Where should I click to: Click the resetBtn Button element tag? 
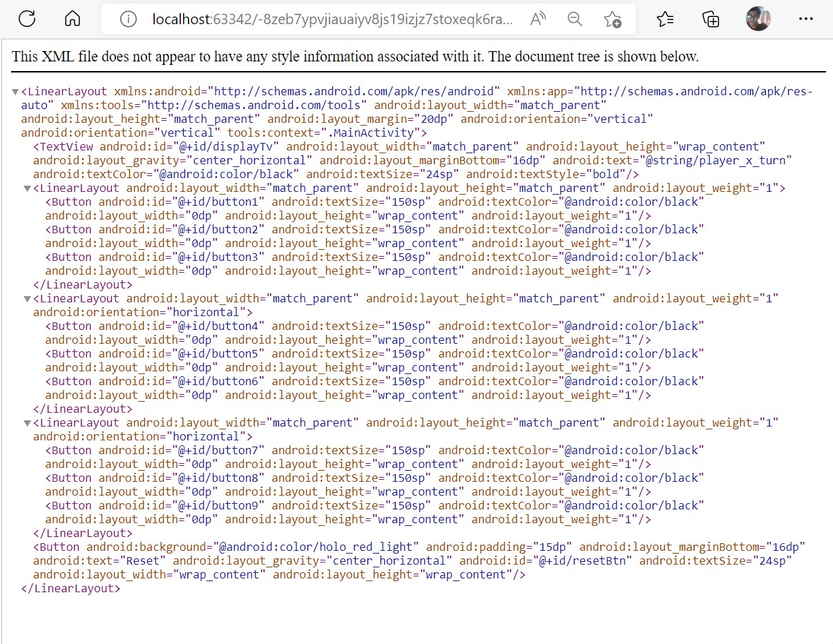click(59, 547)
